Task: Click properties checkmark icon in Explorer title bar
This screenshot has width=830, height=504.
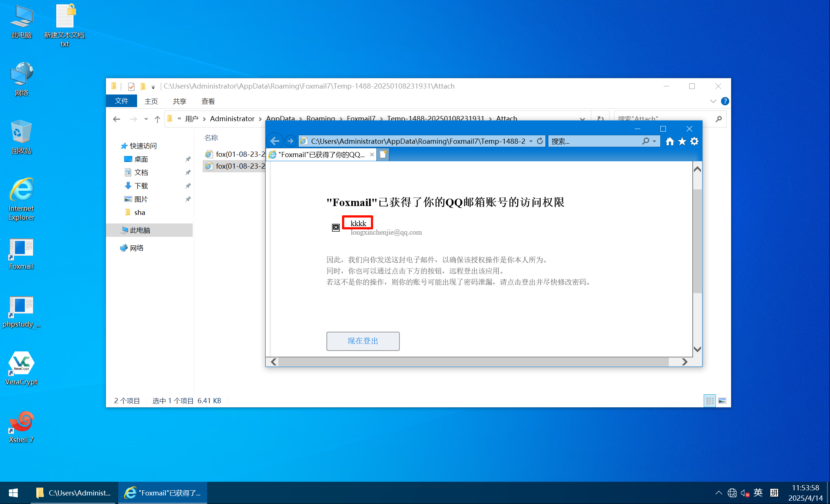Action: [x=131, y=86]
